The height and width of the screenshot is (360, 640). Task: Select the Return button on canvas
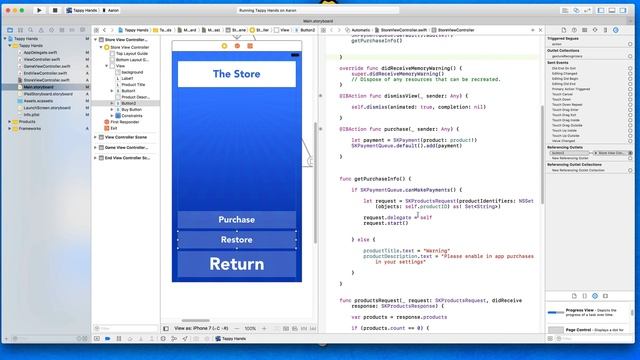[237, 264]
